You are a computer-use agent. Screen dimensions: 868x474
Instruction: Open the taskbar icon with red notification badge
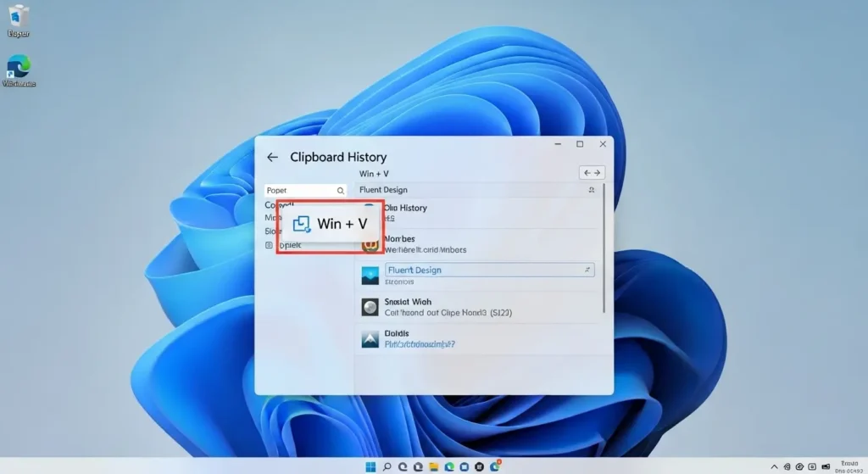495,466
